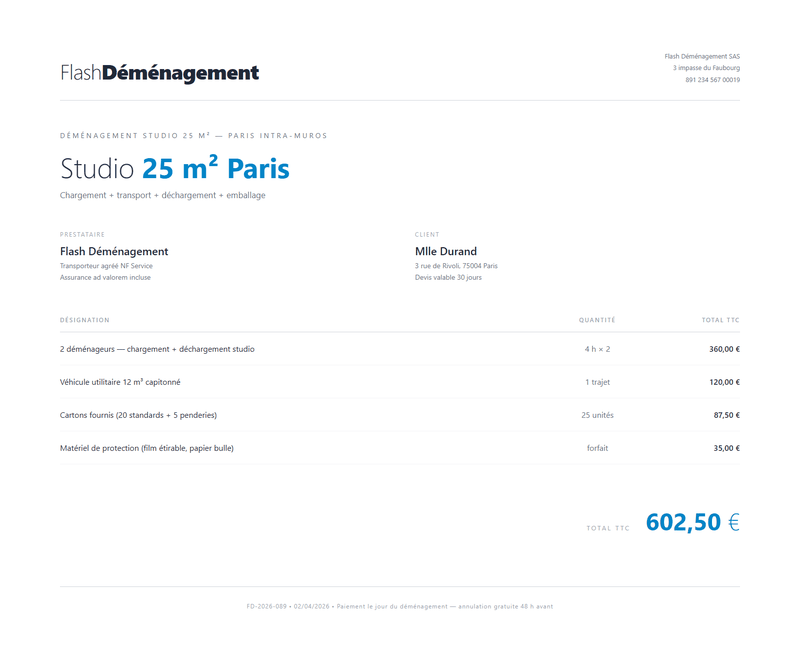Click the heading 'Studio 25 m² Paris'
The height and width of the screenshot is (660, 800).
click(x=175, y=168)
